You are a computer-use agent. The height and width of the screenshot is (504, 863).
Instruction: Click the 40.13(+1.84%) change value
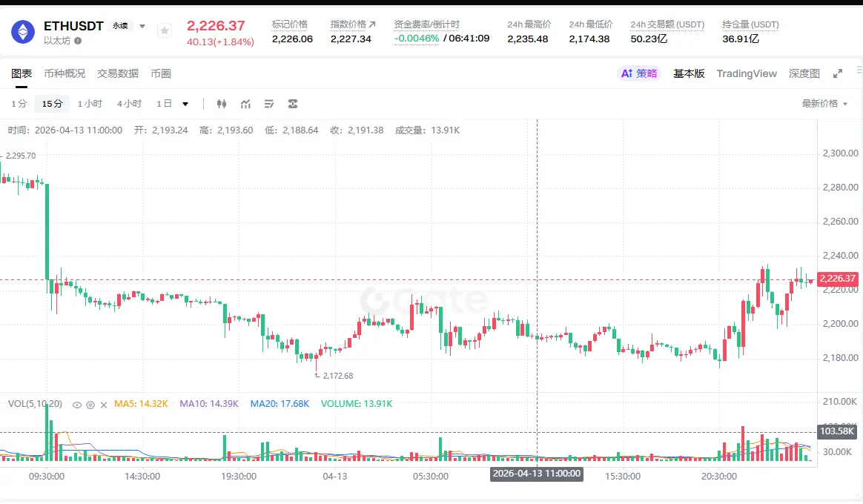coord(220,42)
